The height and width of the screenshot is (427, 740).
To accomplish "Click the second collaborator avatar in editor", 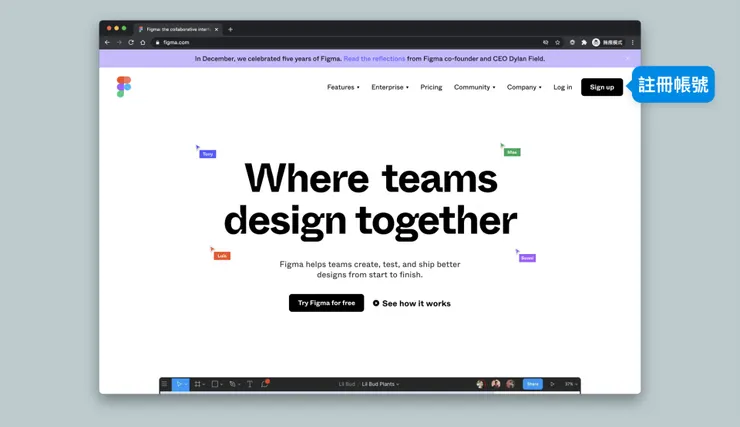I will click(x=496, y=384).
